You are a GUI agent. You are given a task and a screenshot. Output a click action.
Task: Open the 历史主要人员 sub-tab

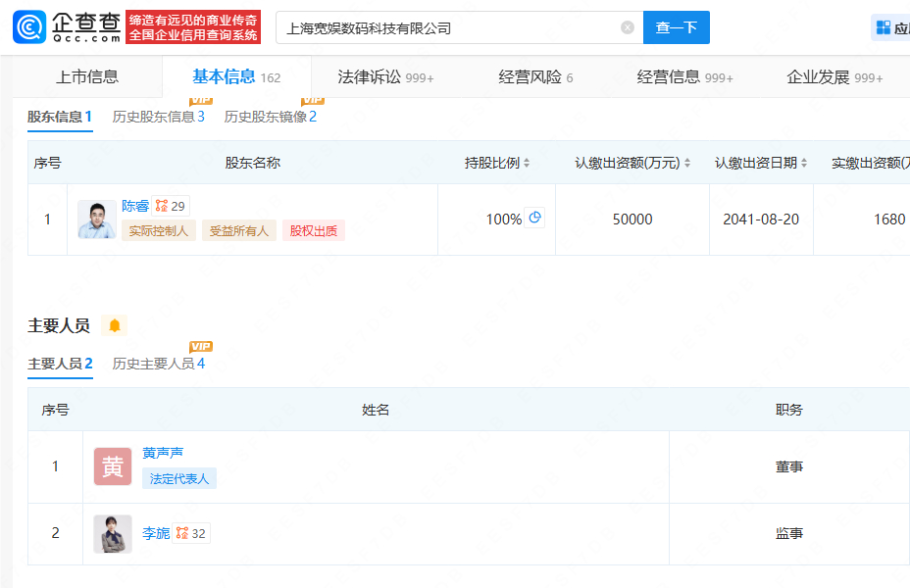pos(159,364)
